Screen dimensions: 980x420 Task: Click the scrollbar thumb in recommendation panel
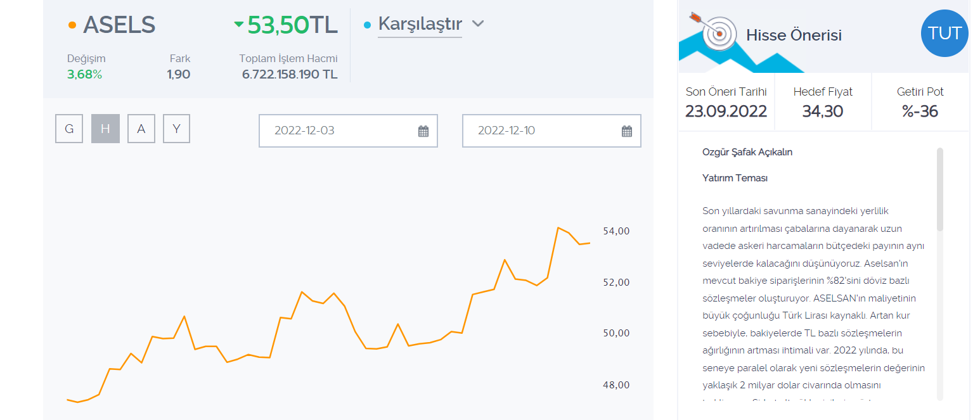(940, 189)
